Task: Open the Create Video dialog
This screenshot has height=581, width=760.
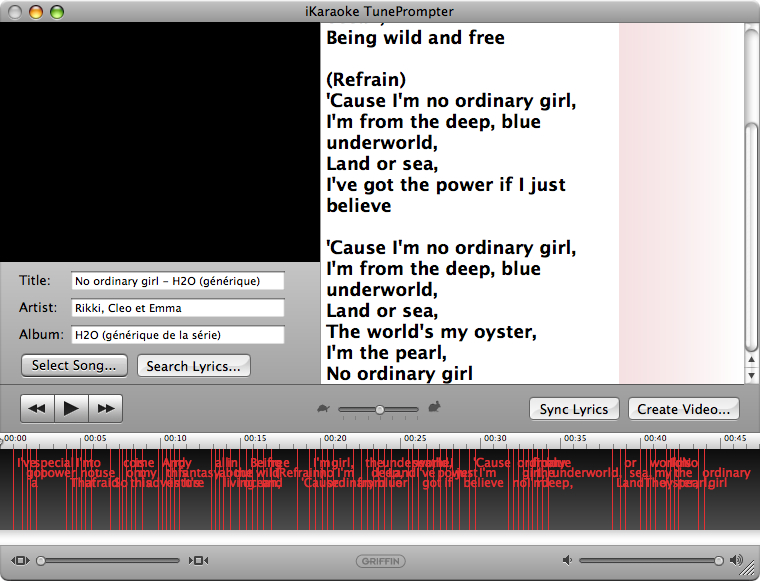Action: [683, 409]
